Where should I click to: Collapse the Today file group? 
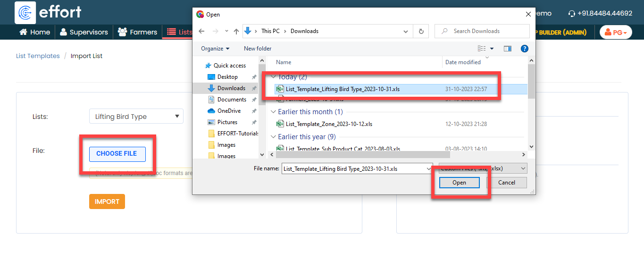274,77
